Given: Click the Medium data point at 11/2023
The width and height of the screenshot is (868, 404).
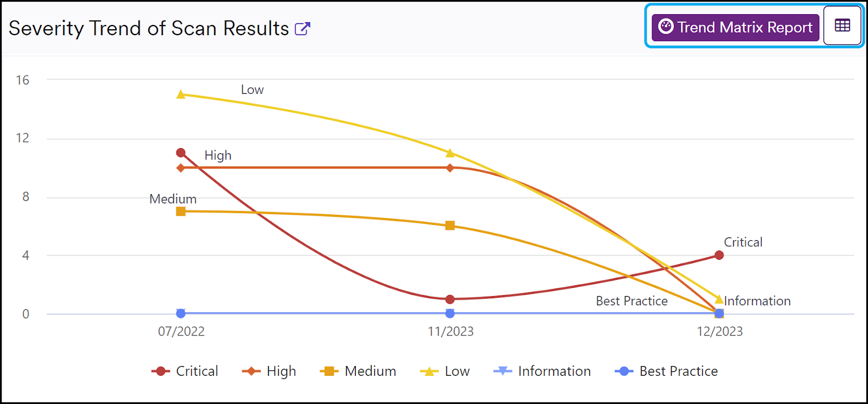Looking at the screenshot, I should coord(450,226).
